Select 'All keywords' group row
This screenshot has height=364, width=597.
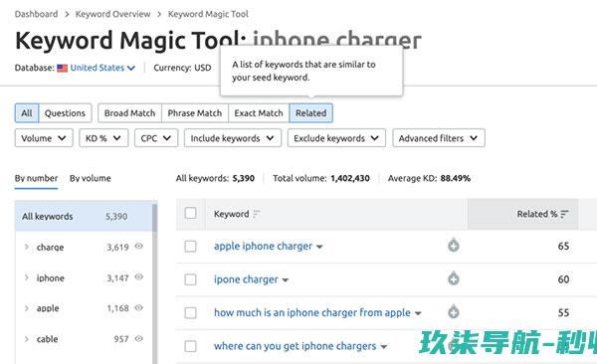click(84, 216)
